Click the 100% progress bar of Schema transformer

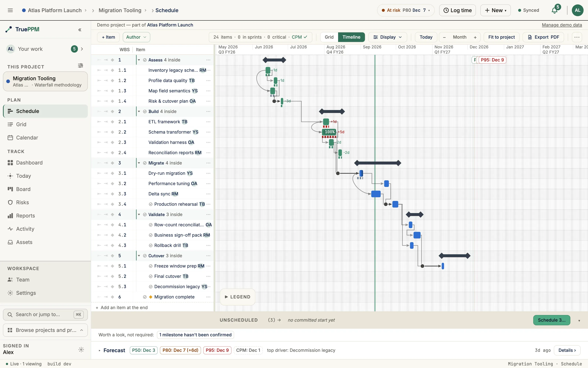329,132
